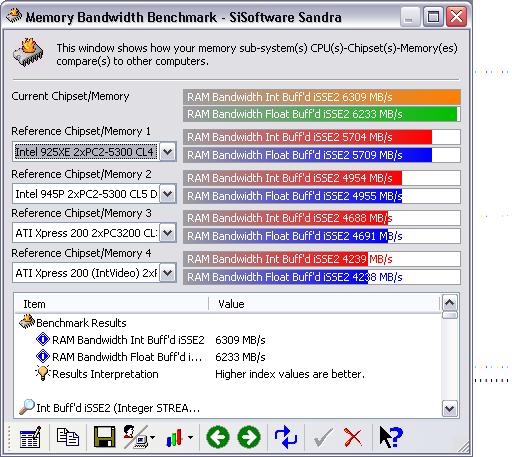Screen dimensions: 512x457
Task: Copy results with the copy pages icon
Action: pos(68,437)
